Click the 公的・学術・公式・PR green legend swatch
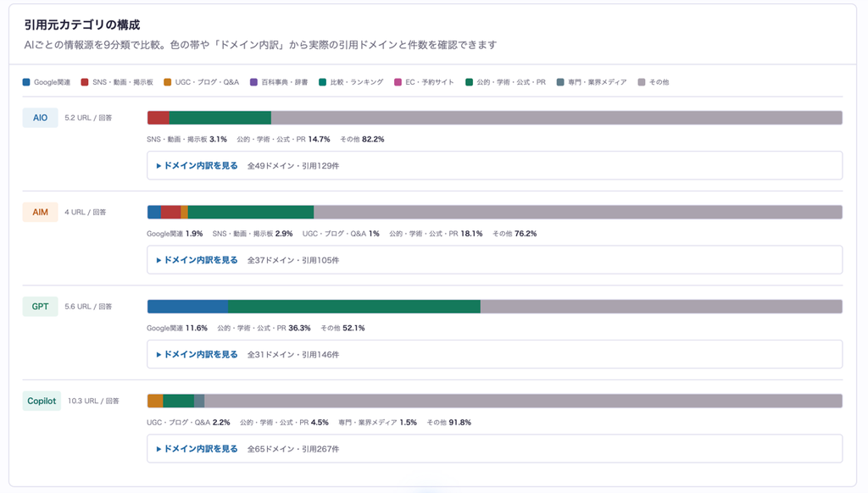The width and height of the screenshot is (868, 493). (469, 82)
